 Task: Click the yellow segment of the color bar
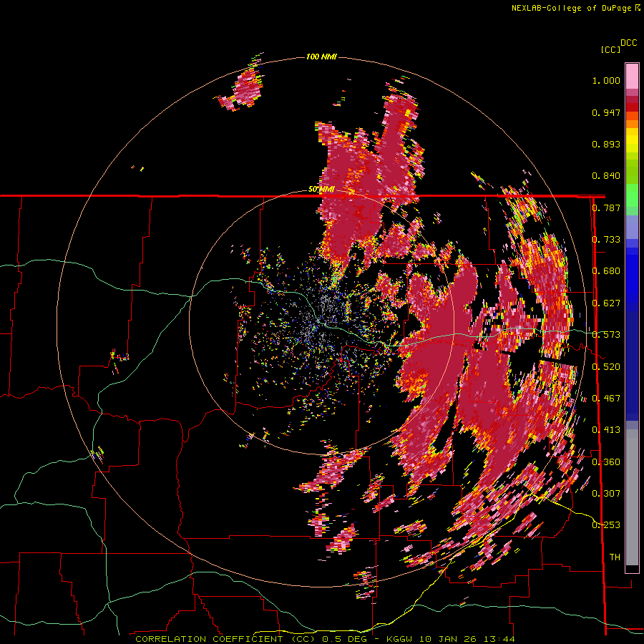[632, 140]
